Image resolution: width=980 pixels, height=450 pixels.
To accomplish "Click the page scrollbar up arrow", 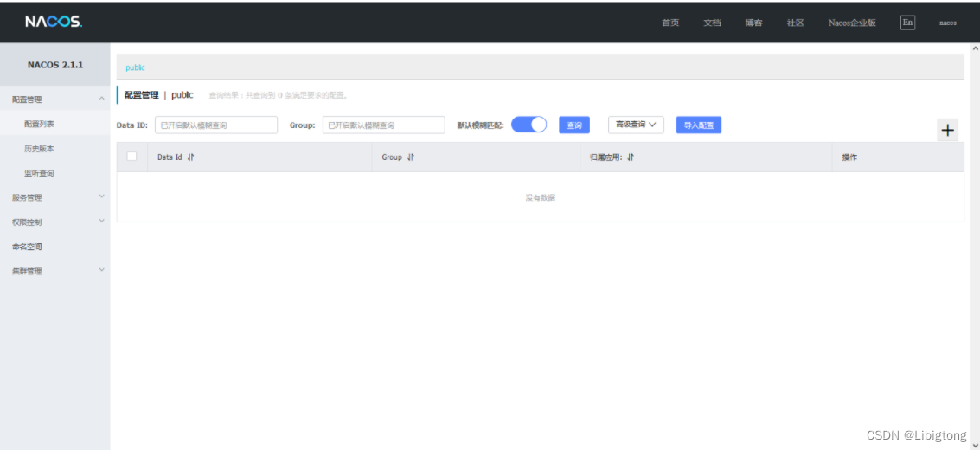I will (975, 48).
